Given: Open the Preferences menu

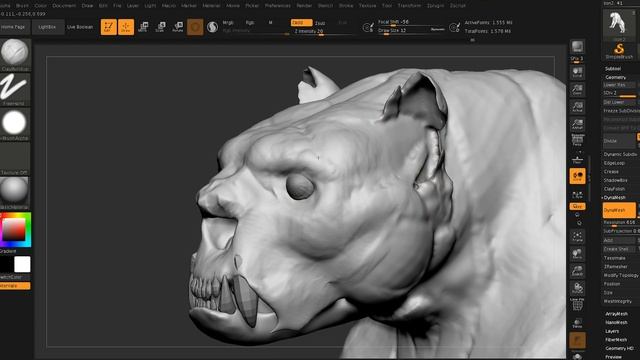Looking at the screenshot, I should click(x=278, y=6).
